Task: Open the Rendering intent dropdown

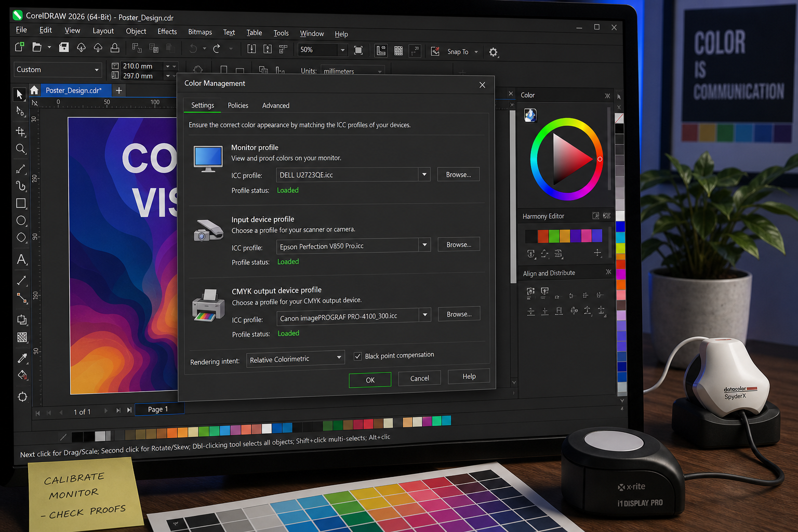Action: [x=295, y=358]
